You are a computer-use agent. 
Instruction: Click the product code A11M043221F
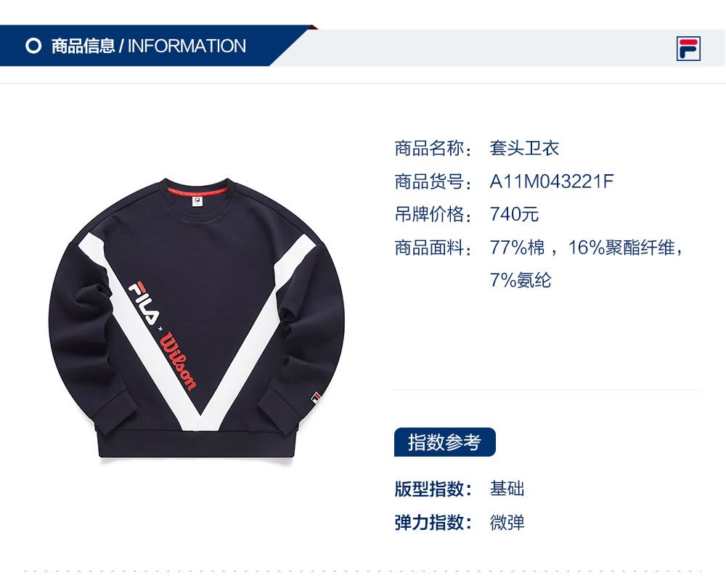[x=552, y=181]
